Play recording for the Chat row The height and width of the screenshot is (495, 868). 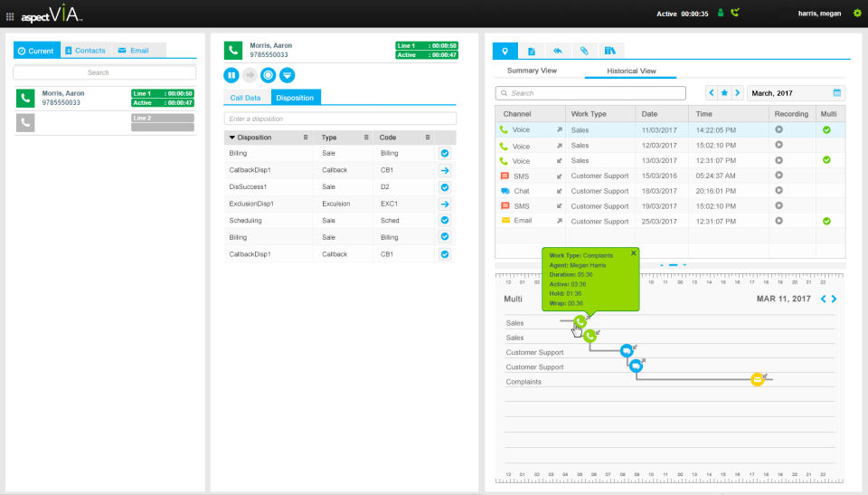[x=778, y=190]
